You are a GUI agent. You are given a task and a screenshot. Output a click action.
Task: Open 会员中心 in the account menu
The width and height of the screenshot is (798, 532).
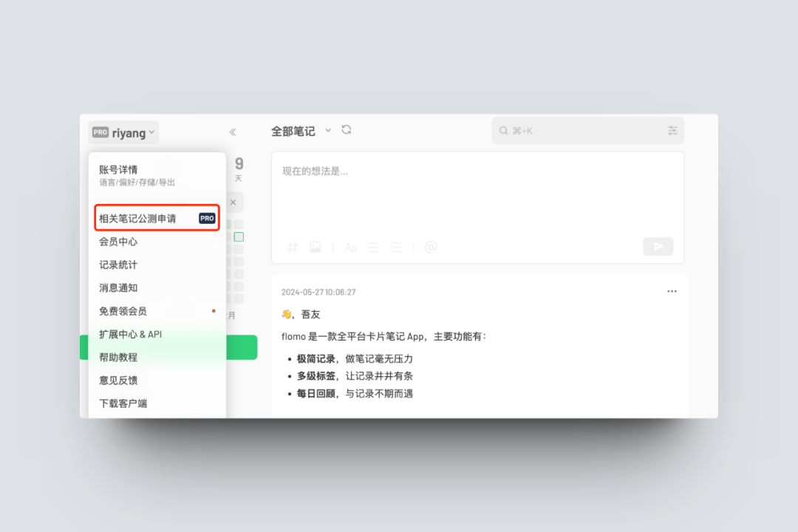pyautogui.click(x=157, y=242)
